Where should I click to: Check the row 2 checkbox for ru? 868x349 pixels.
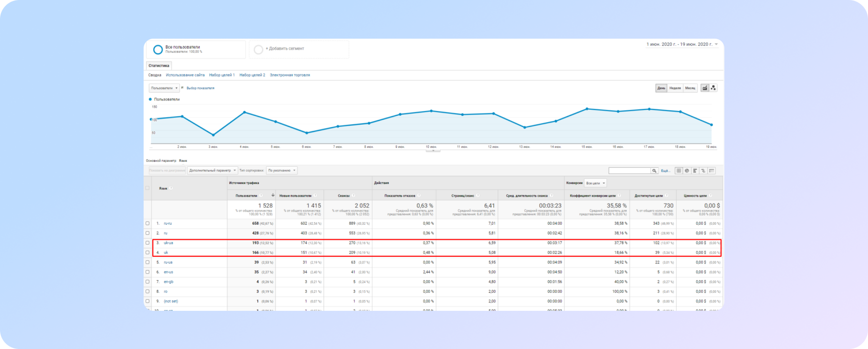click(147, 233)
